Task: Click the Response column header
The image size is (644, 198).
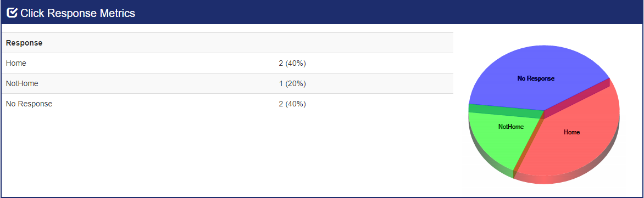Action: pos(24,43)
